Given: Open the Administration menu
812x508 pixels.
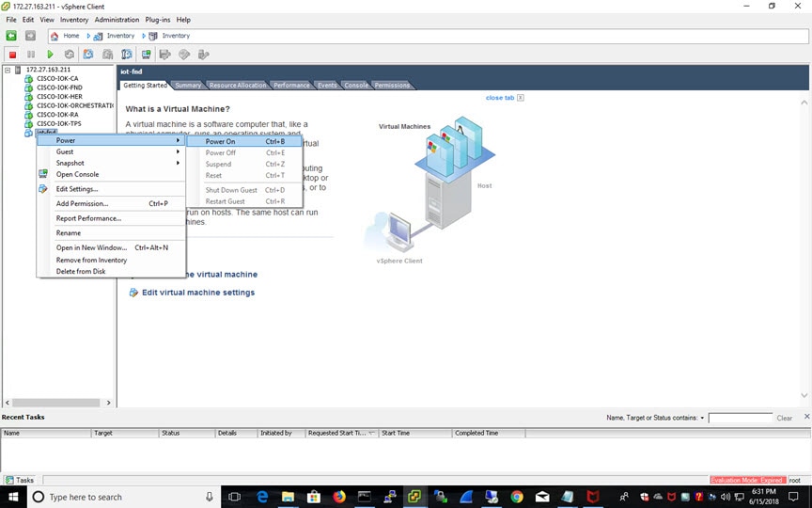Looking at the screenshot, I should pyautogui.click(x=117, y=20).
